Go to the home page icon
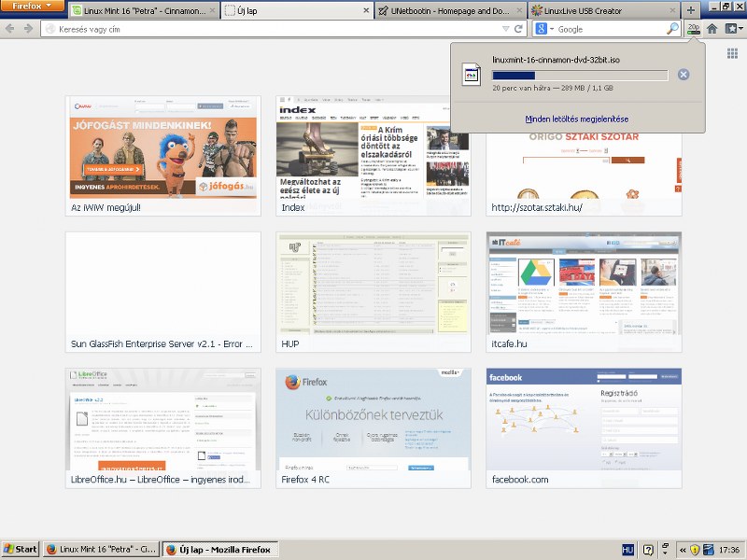747x560 pixels. tap(712, 29)
